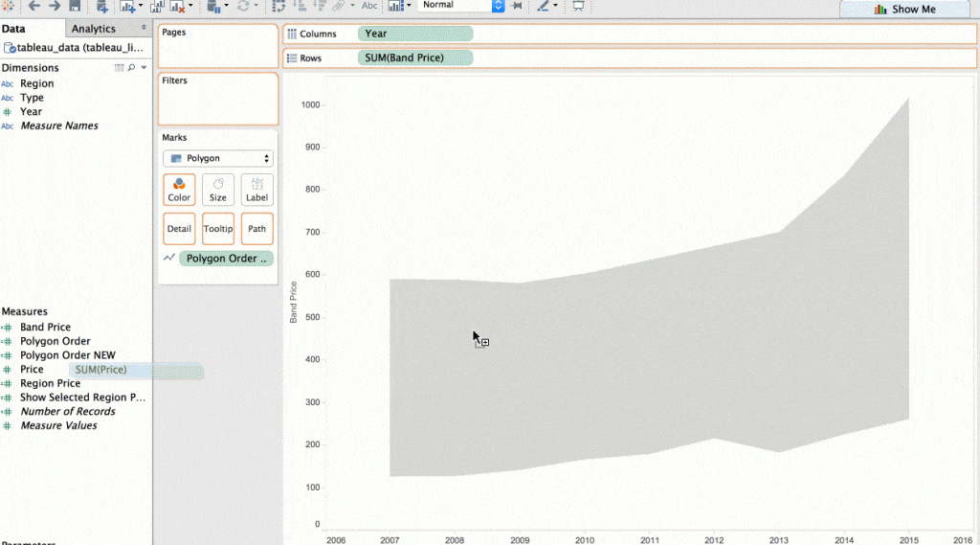Image resolution: width=980 pixels, height=545 pixels.
Task: Click the Run Update refresh icon
Action: point(243,7)
